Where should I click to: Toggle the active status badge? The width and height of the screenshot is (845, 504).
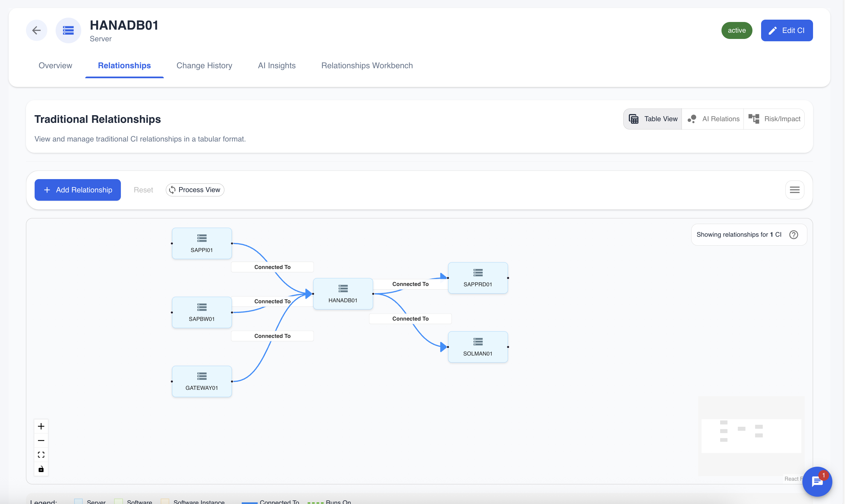[736, 30]
